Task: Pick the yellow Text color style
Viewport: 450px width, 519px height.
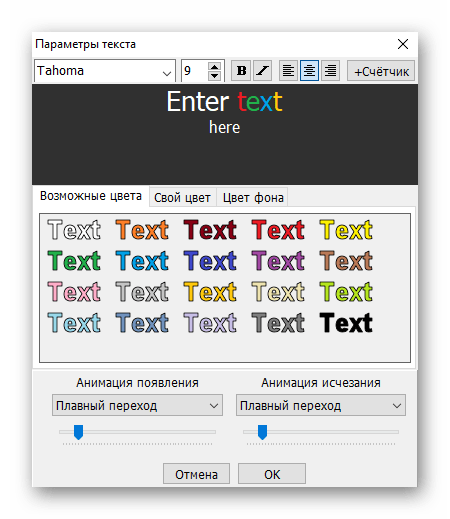Action: 346,230
